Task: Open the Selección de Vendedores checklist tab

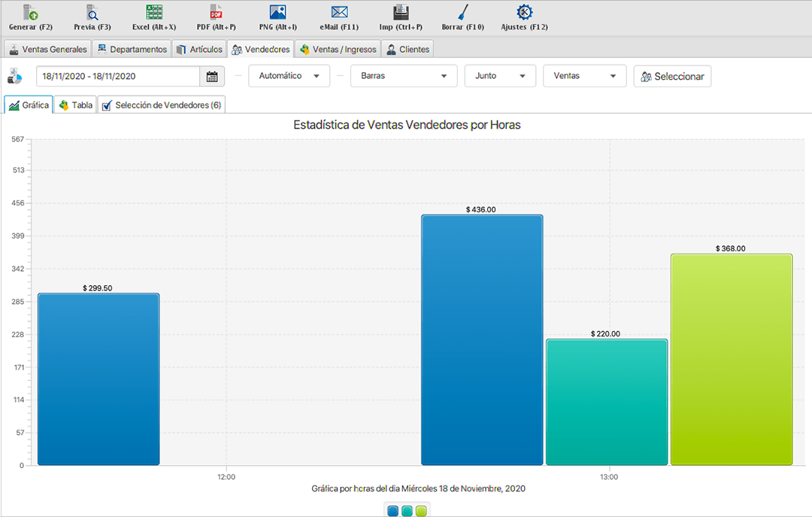Action: pyautogui.click(x=162, y=105)
